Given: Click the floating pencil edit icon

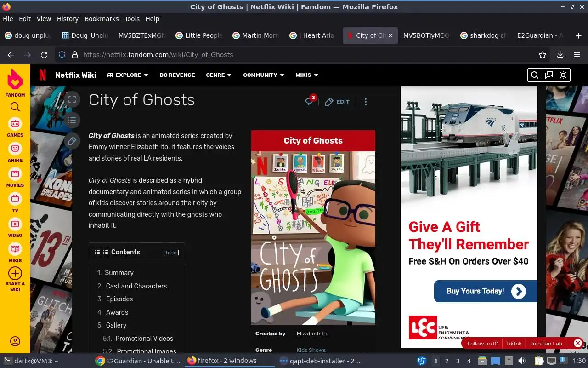Looking at the screenshot, I should 72,141.
